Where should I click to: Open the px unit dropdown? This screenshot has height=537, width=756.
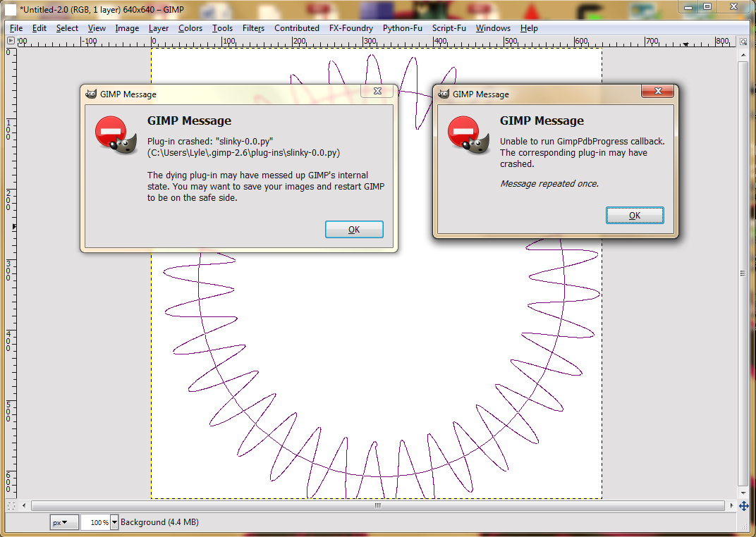[64, 522]
